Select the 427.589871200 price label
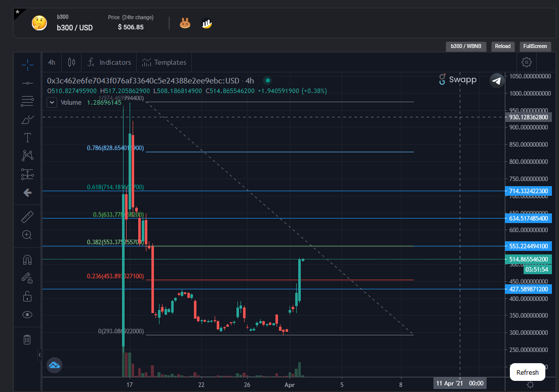The width and height of the screenshot is (559, 392). coord(529,289)
